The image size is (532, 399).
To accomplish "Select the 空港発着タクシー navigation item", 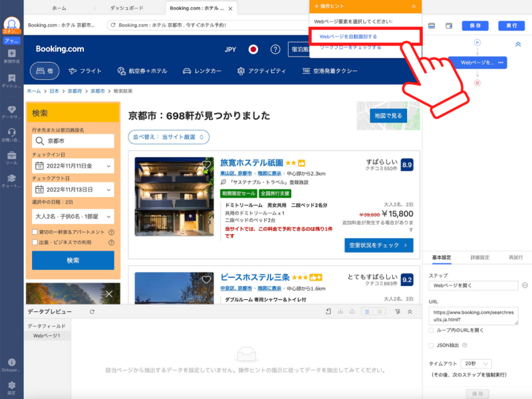I will pos(330,71).
